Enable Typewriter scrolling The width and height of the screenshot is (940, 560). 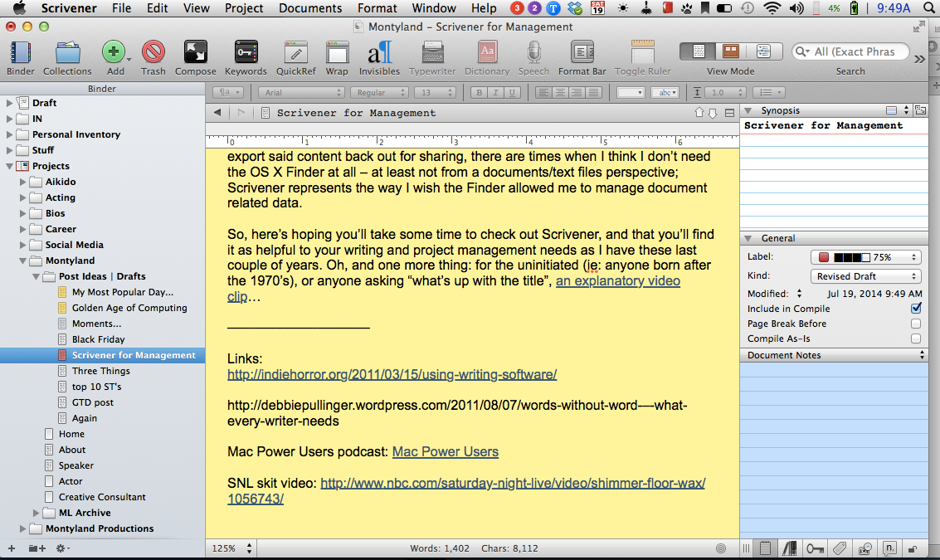432,52
